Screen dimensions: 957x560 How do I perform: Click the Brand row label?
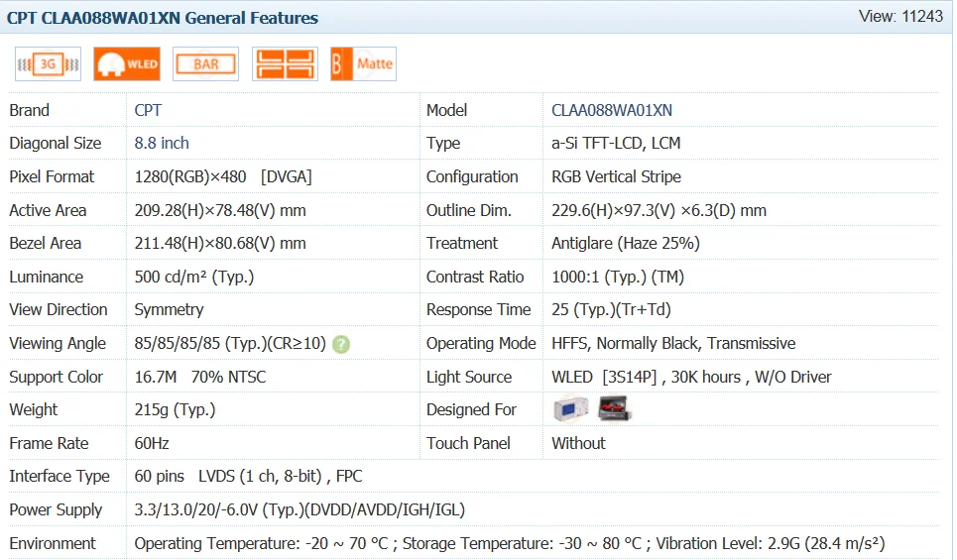[x=30, y=110]
